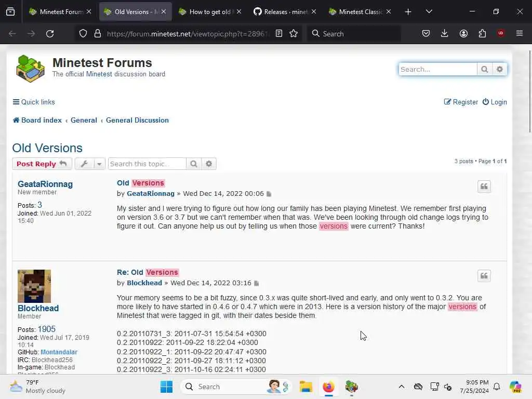Image resolution: width=532 pixels, height=399 pixels.
Task: Click the page vertical scrollbar
Action: click(x=529, y=91)
